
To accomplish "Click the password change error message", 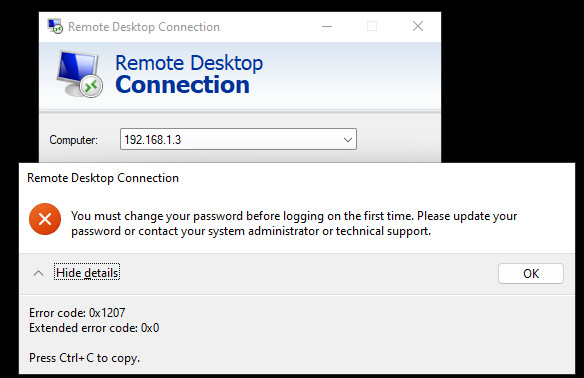I will 294,223.
